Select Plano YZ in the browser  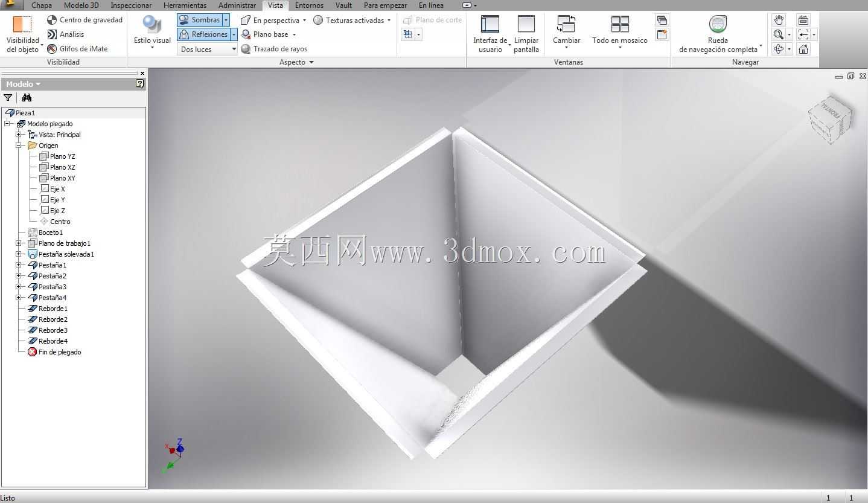pos(57,156)
